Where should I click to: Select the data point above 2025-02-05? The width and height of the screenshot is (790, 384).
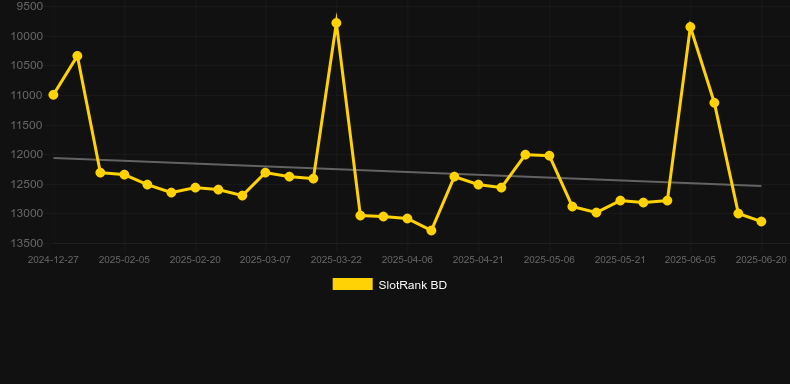(124, 174)
